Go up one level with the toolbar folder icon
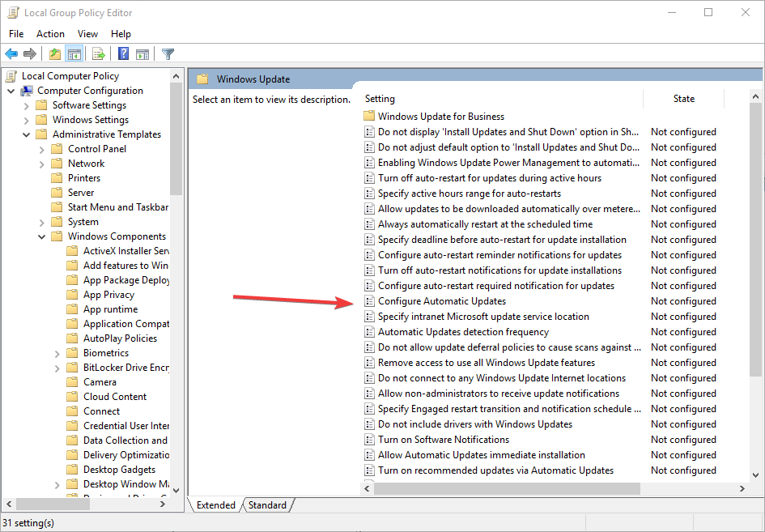Screen dimensions: 765x532 [55, 53]
